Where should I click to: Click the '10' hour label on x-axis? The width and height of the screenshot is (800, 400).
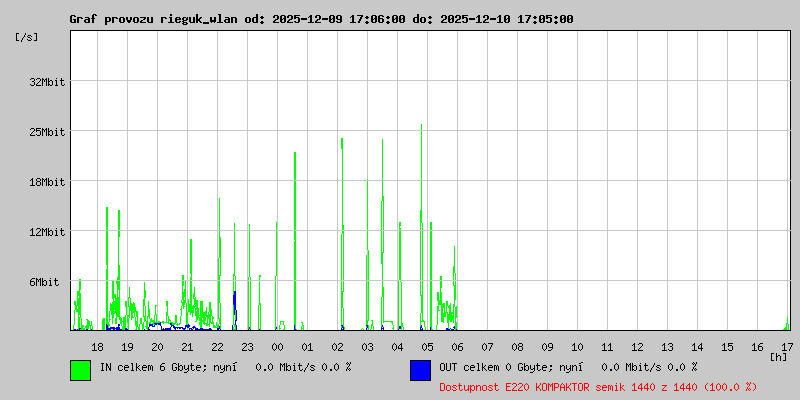click(577, 347)
